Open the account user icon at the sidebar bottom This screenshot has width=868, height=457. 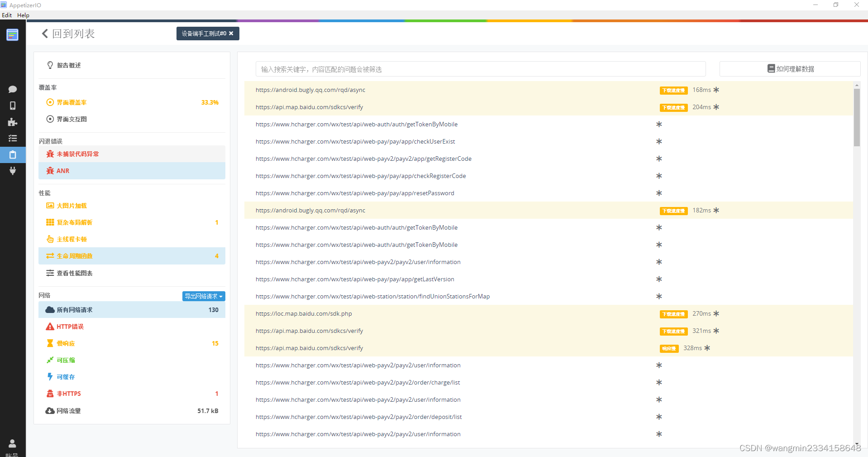point(13,443)
